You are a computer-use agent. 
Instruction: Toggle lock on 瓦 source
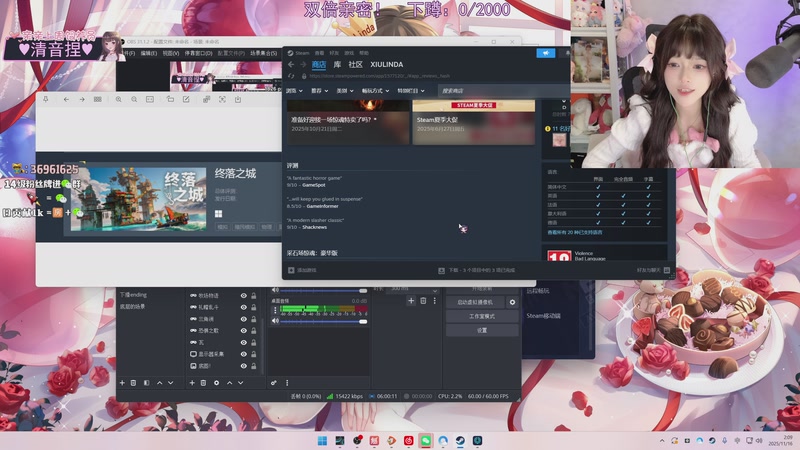(x=253, y=342)
